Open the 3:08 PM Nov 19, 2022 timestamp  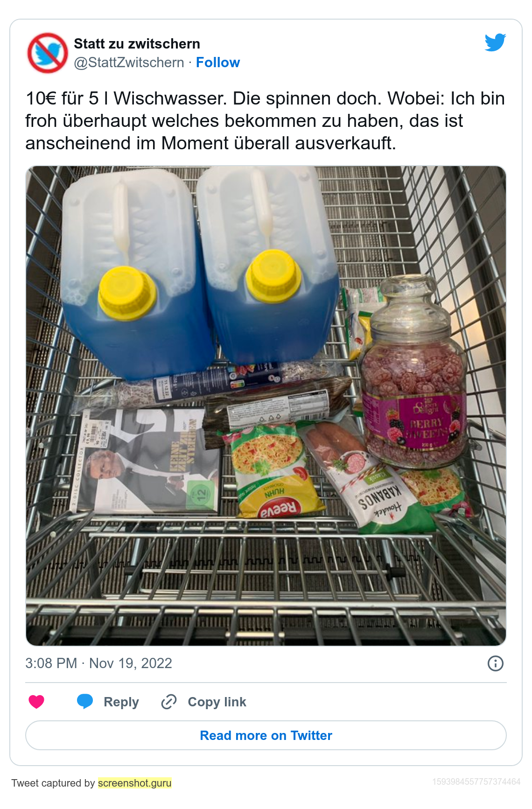pos(99,663)
